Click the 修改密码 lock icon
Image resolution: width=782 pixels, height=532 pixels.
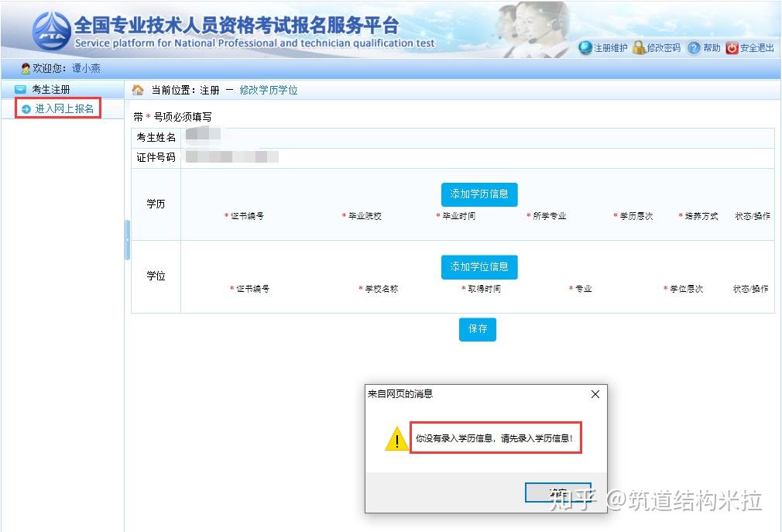[638, 48]
